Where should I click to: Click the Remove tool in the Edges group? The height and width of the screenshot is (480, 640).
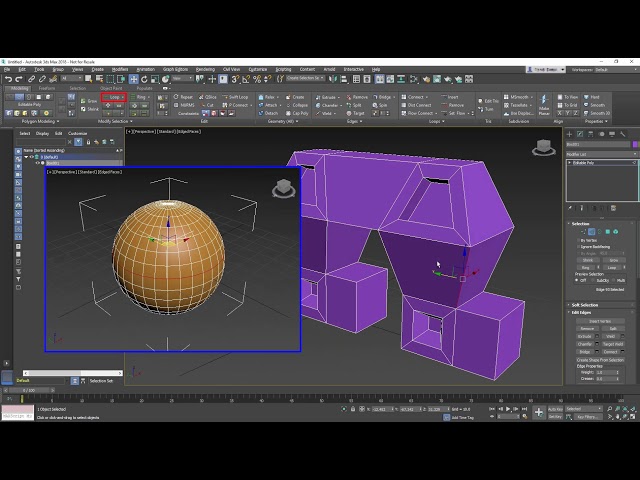[357, 97]
